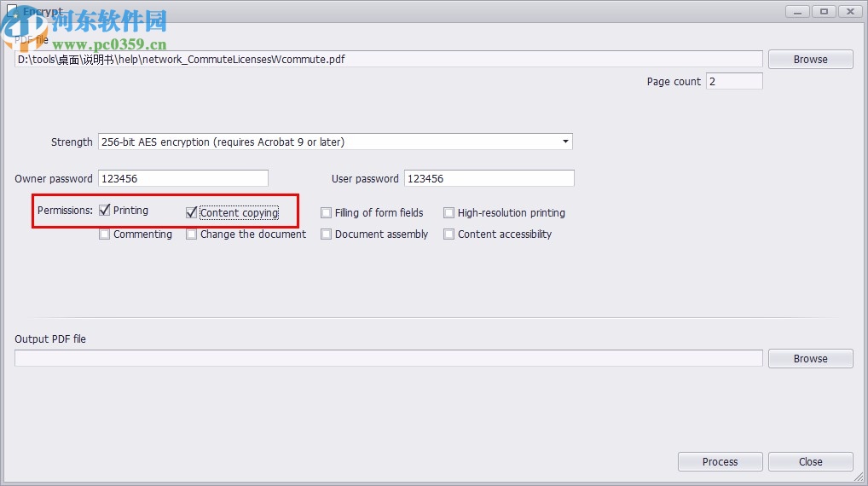This screenshot has width=868, height=486.
Task: Click Browse beside Output PDF file
Action: pos(810,359)
